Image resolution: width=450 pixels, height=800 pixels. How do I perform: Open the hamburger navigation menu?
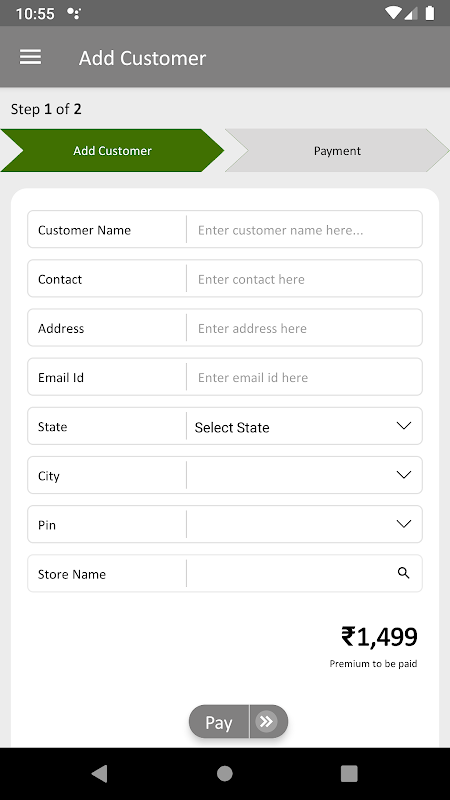tap(31, 57)
